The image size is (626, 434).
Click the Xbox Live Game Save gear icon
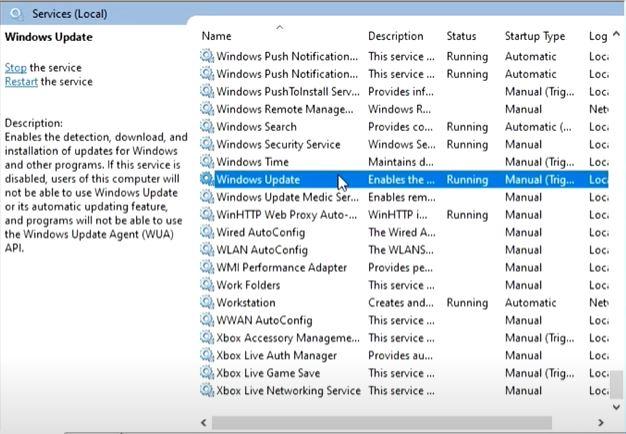point(207,373)
